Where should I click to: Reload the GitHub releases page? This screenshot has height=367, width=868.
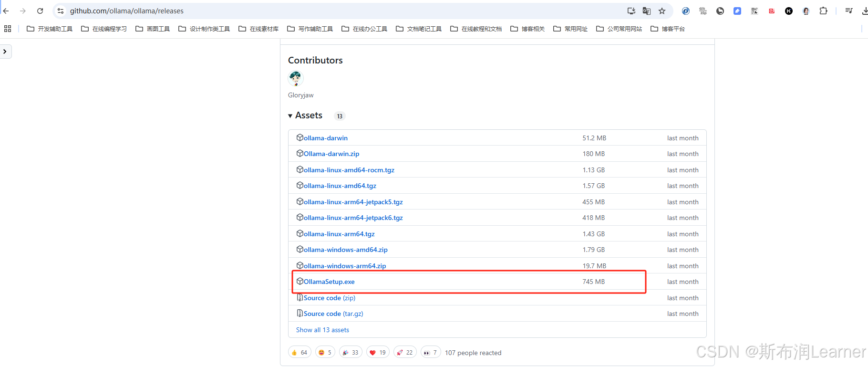click(x=40, y=10)
